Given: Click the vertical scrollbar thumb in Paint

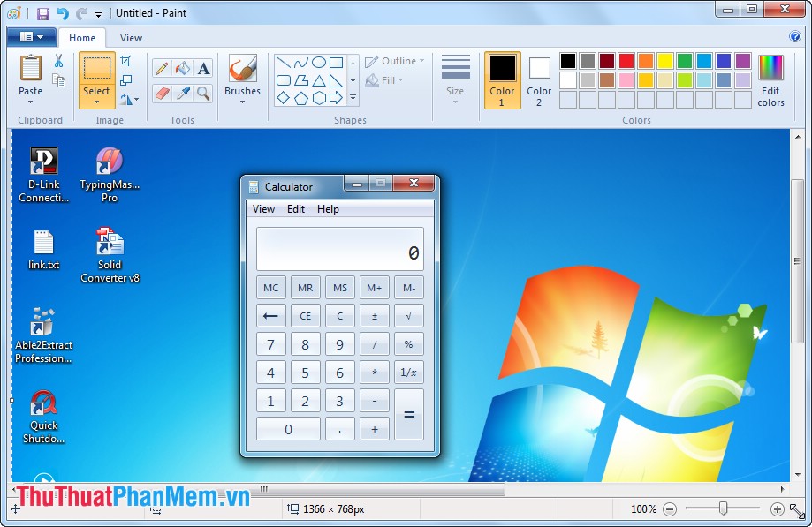Looking at the screenshot, I should tap(798, 261).
